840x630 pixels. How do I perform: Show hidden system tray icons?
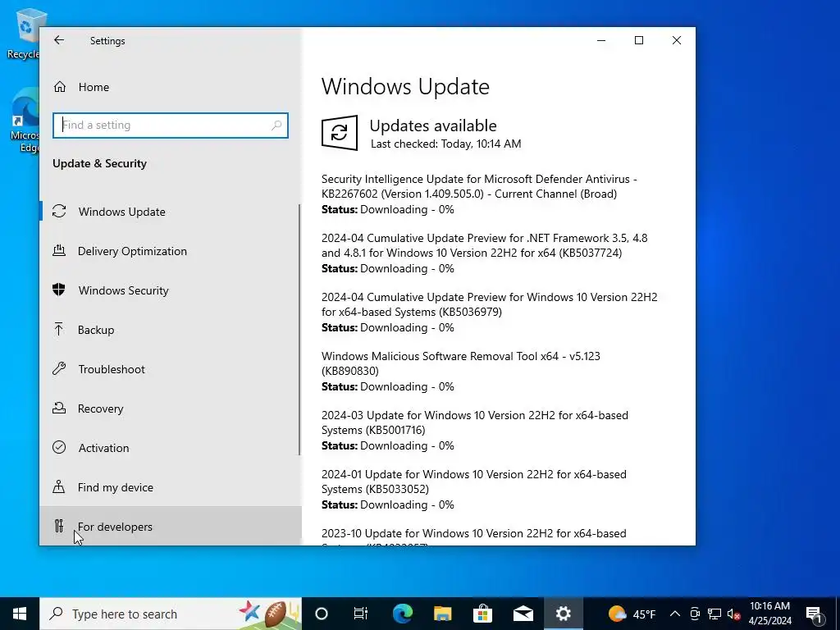(x=675, y=614)
